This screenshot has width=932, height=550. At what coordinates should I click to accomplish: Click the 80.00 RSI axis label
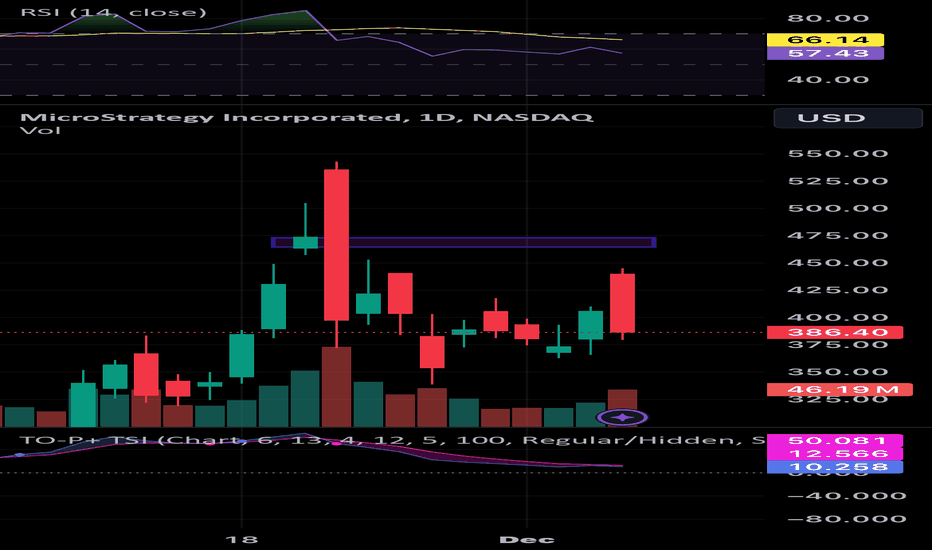click(x=828, y=18)
